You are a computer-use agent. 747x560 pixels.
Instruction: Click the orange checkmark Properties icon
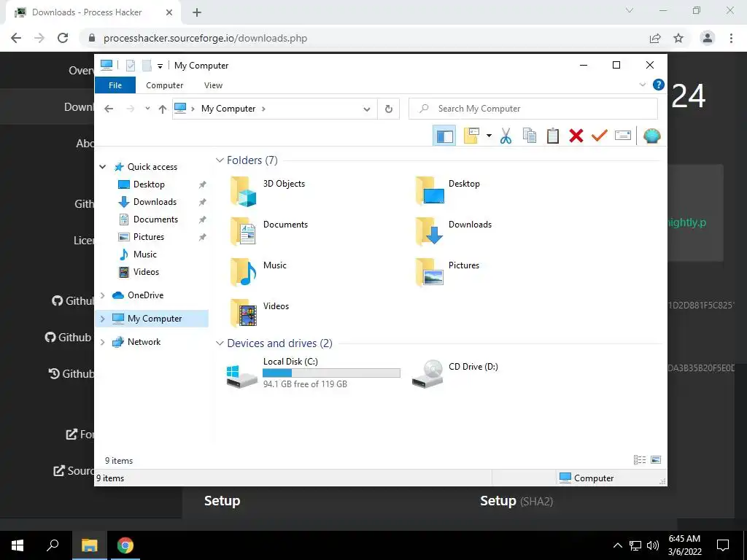coord(600,136)
